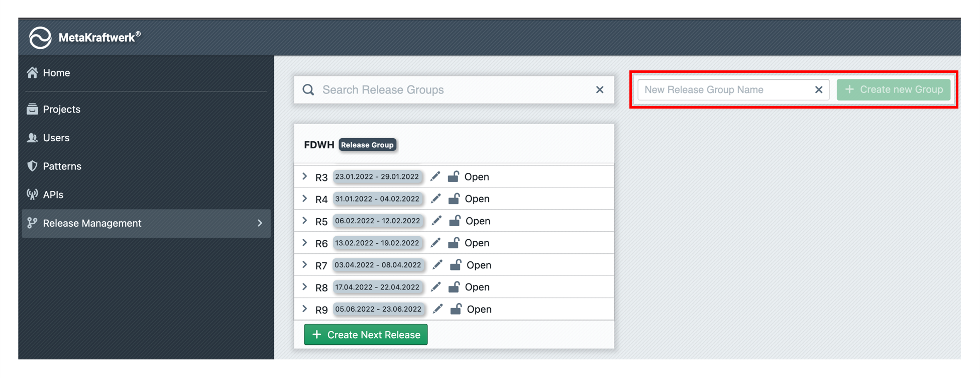Viewport: 980px width, 378px height.
Task: Clear the New Release Group Name field
Action: pos(818,90)
